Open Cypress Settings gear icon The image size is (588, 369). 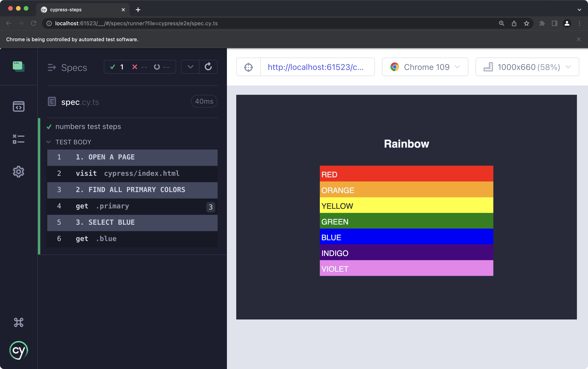point(18,172)
